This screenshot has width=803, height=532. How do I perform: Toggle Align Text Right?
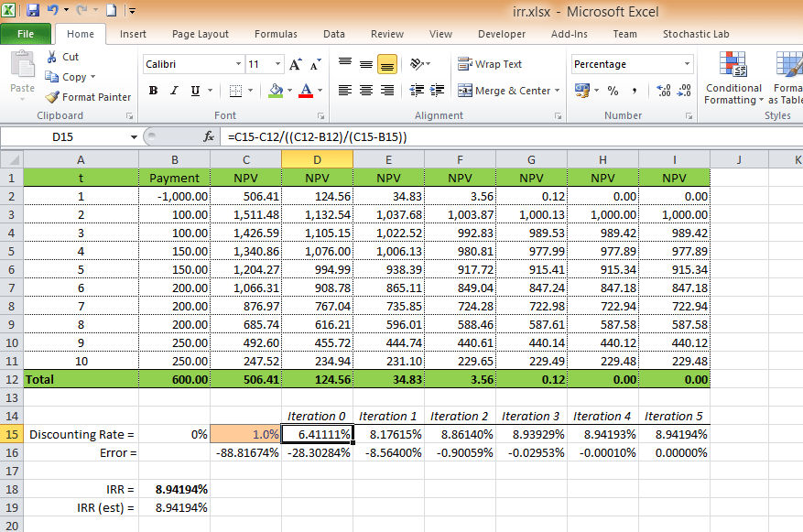[387, 91]
